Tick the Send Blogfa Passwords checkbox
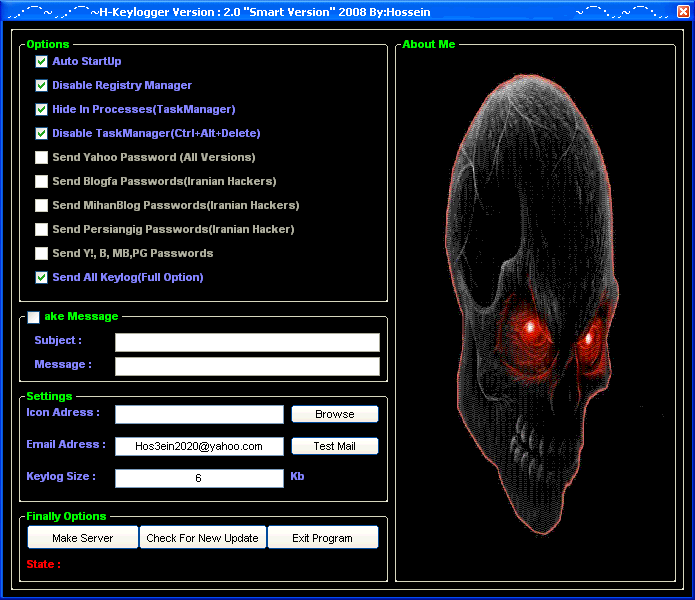 [x=42, y=181]
